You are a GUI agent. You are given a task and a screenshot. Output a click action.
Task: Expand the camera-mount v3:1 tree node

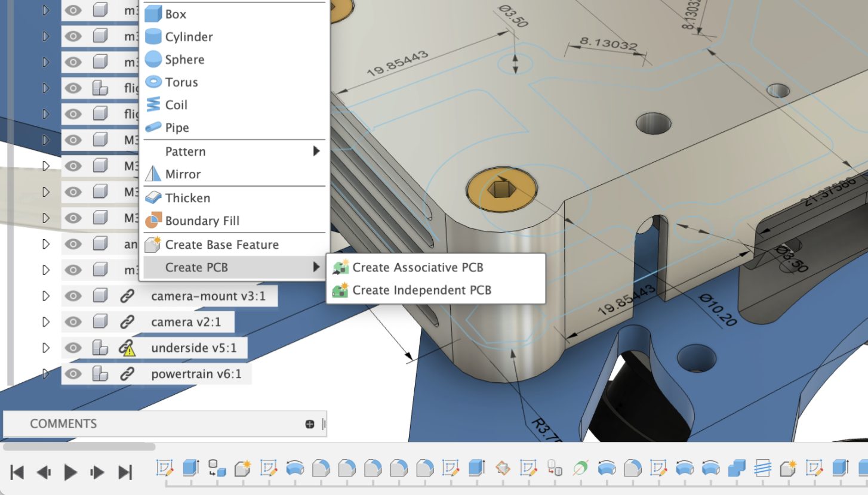point(46,296)
